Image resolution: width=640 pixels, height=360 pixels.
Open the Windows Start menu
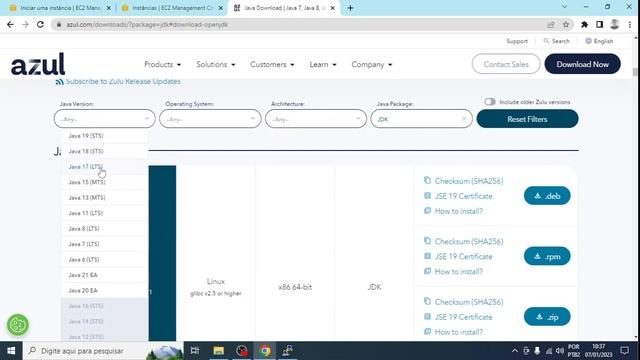(x=11, y=351)
